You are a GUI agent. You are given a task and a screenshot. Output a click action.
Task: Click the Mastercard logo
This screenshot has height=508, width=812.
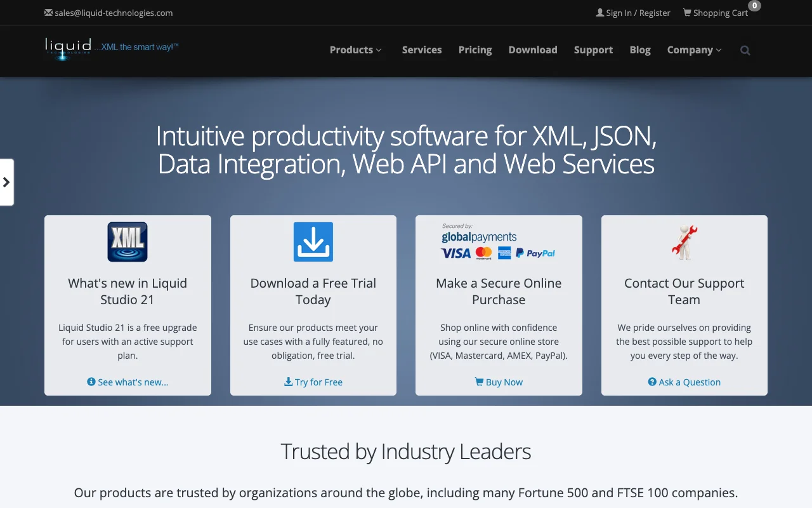click(484, 253)
